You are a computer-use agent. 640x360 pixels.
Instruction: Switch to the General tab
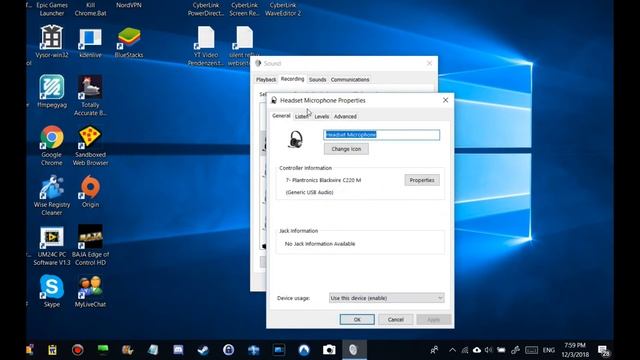tap(281, 116)
